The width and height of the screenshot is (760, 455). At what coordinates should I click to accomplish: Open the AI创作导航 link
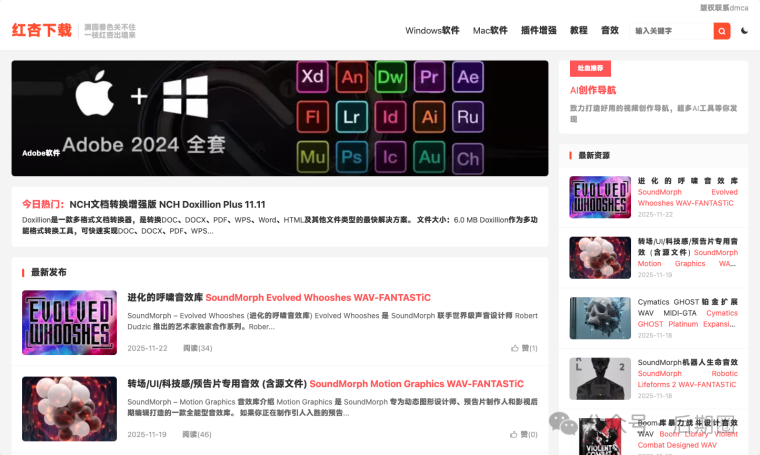(x=593, y=90)
